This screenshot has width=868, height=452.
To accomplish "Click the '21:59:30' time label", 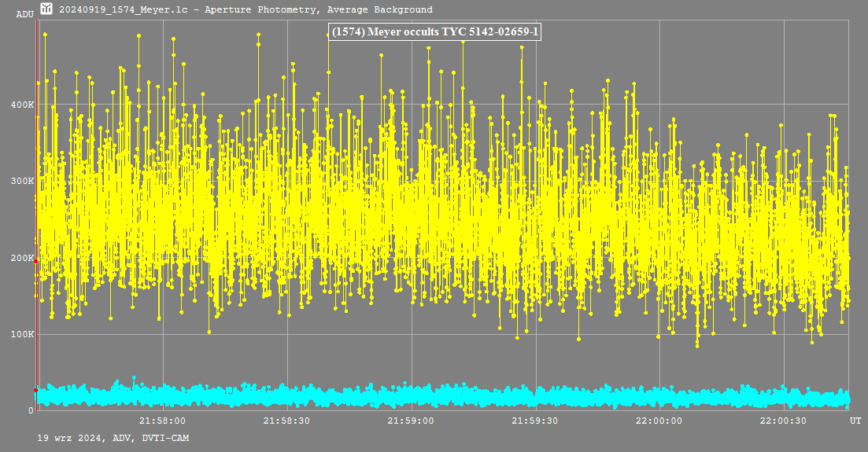I will pos(534,421).
